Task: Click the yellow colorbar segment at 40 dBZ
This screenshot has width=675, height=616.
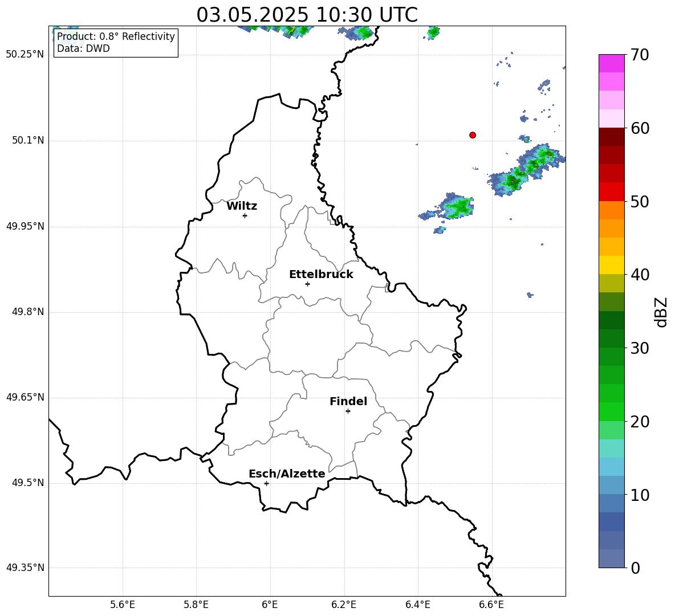Action: tap(611, 265)
